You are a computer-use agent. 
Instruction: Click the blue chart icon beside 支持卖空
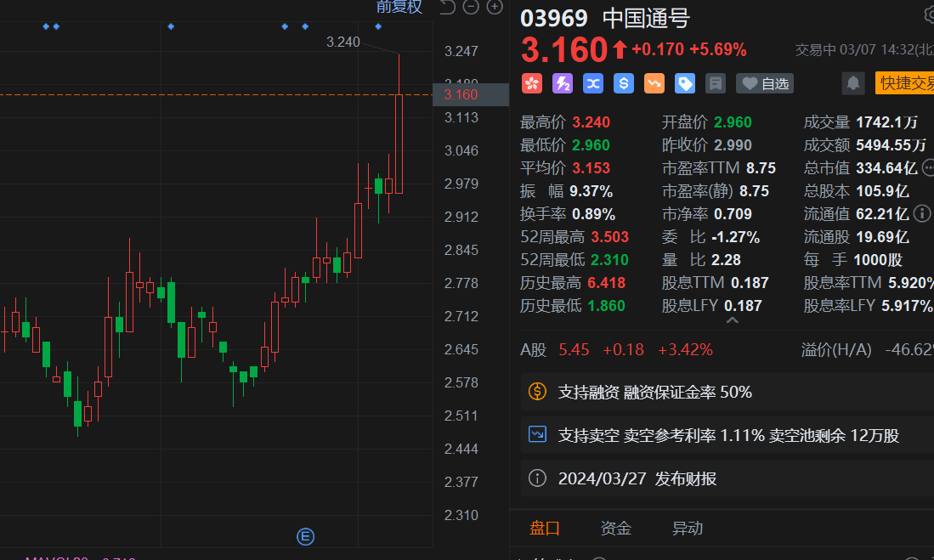[x=537, y=434]
